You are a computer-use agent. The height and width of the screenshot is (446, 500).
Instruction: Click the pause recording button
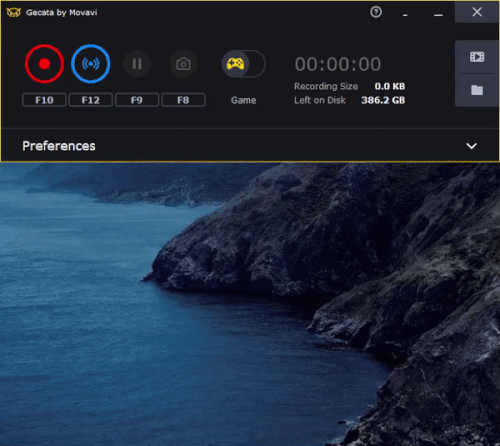pyautogui.click(x=137, y=64)
